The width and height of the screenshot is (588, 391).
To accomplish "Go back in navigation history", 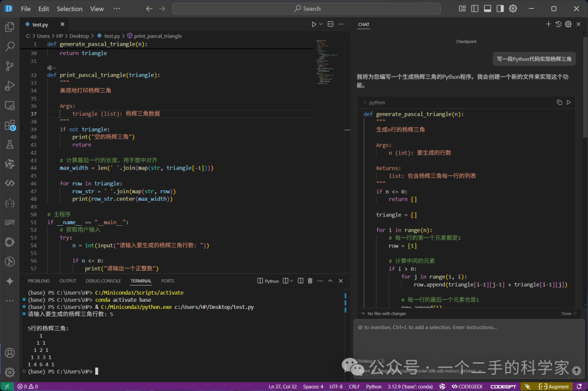I will pos(149,9).
